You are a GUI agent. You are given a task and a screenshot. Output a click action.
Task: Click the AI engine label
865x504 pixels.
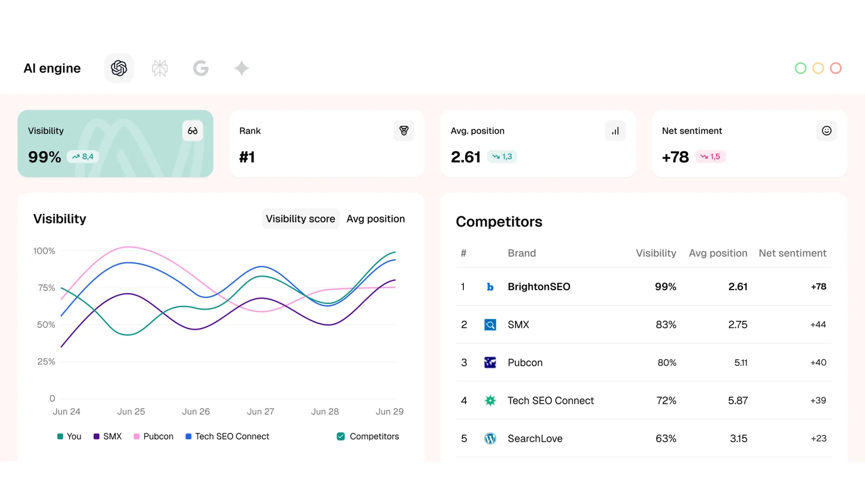(x=52, y=68)
